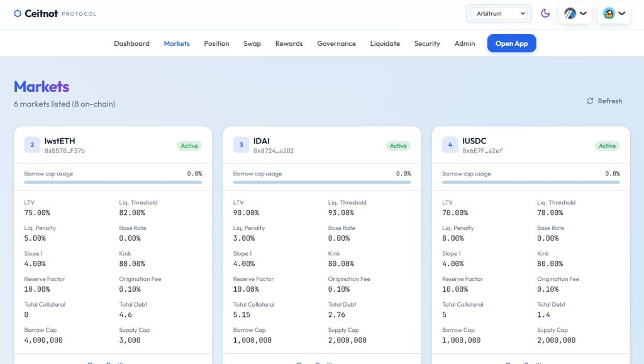The image size is (644, 364).
Task: Go to the Security tab
Action: tap(427, 43)
